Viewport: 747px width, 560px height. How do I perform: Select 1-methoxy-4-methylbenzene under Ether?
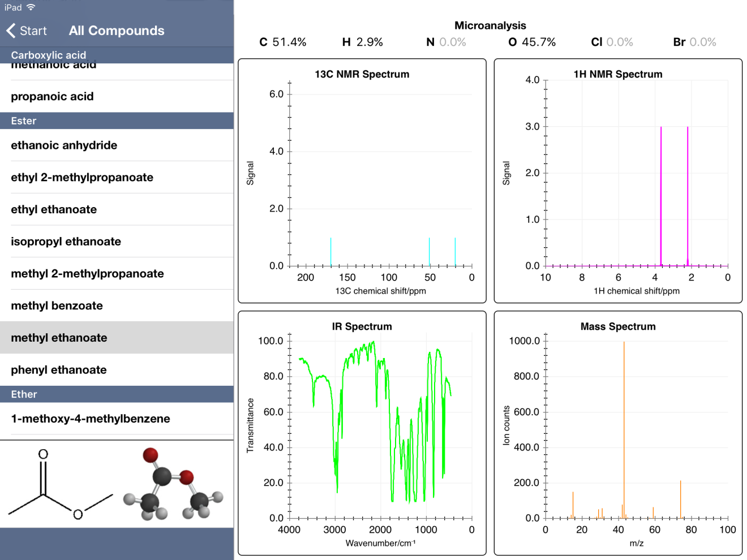pyautogui.click(x=117, y=419)
